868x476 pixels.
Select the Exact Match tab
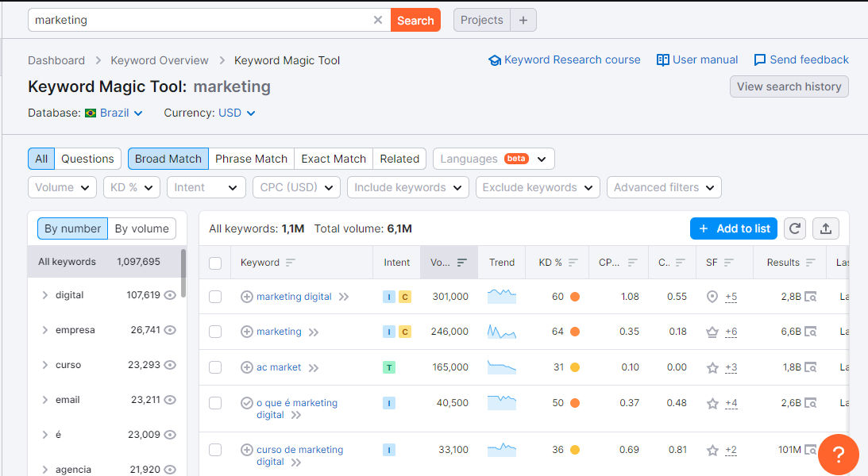333,159
